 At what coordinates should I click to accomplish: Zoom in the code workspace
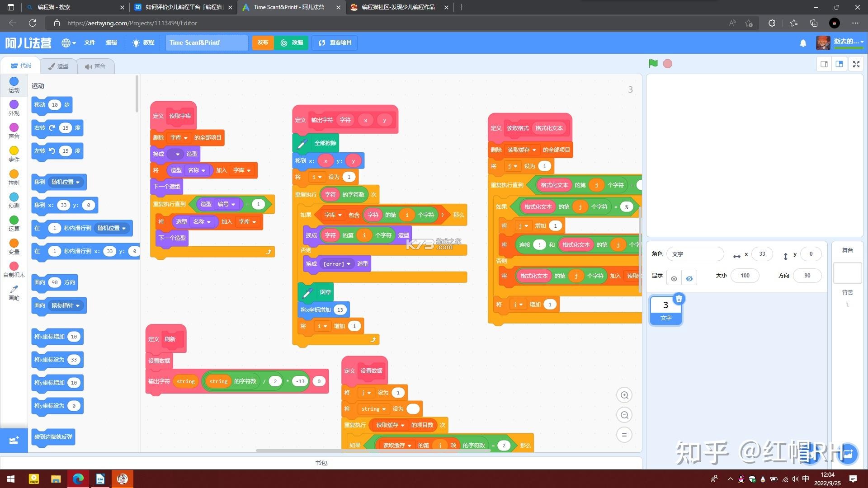pyautogui.click(x=624, y=395)
